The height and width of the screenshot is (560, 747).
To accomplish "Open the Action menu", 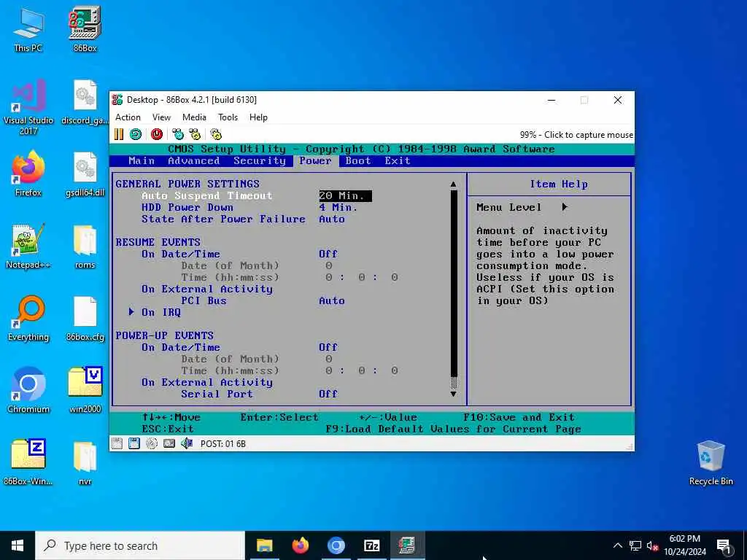I will click(x=128, y=117).
